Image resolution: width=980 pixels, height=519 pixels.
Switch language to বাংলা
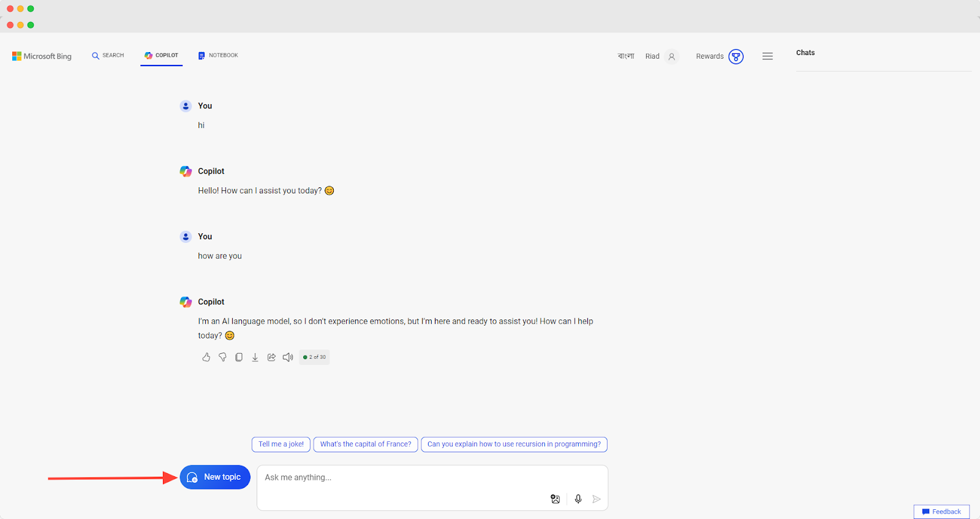coord(626,56)
